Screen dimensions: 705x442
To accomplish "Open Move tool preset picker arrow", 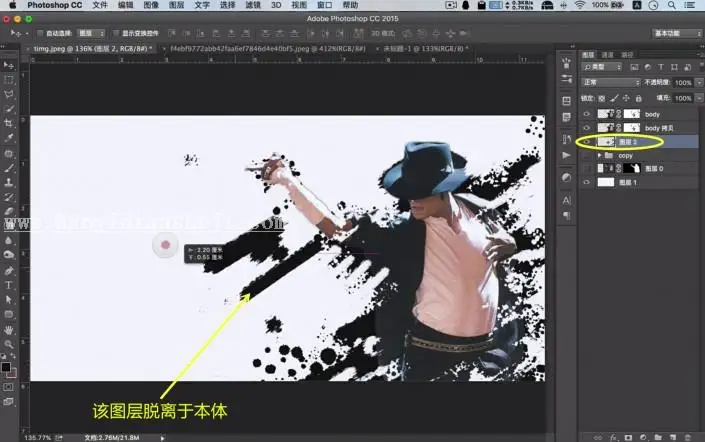I will pos(27,34).
